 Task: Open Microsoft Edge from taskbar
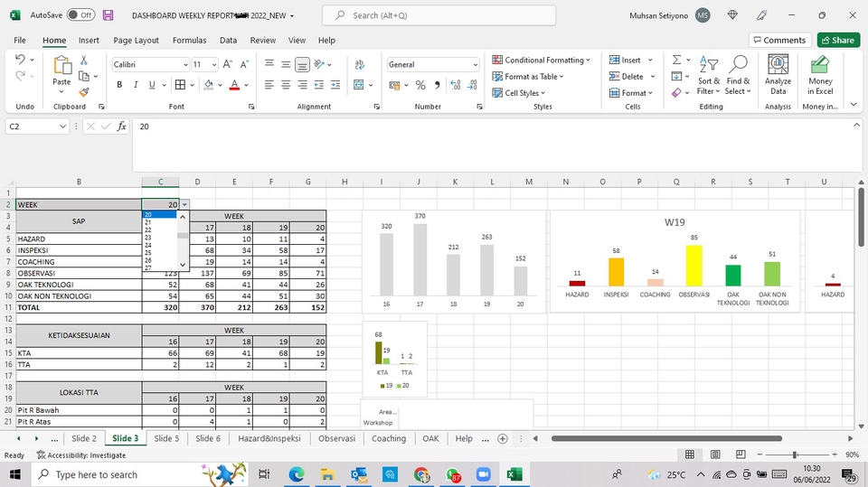coord(297,474)
